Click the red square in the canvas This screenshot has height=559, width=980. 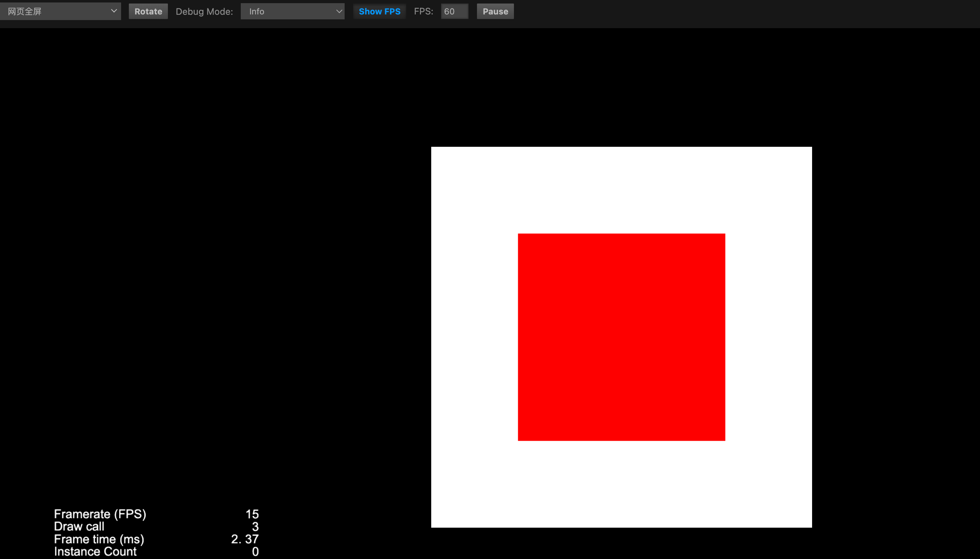(621, 337)
